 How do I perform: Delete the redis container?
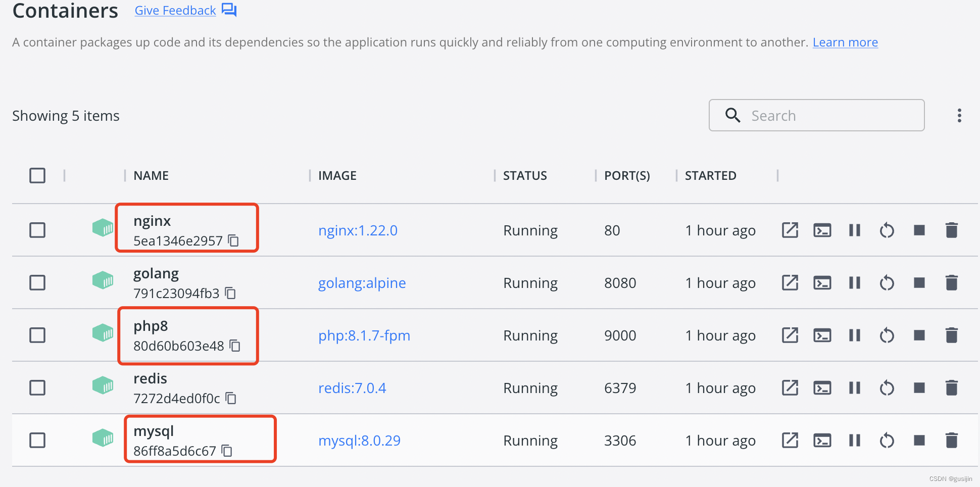pyautogui.click(x=952, y=388)
